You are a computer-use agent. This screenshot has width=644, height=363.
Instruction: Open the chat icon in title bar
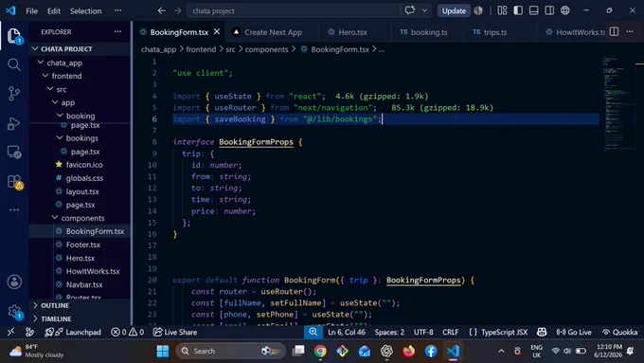coord(409,10)
